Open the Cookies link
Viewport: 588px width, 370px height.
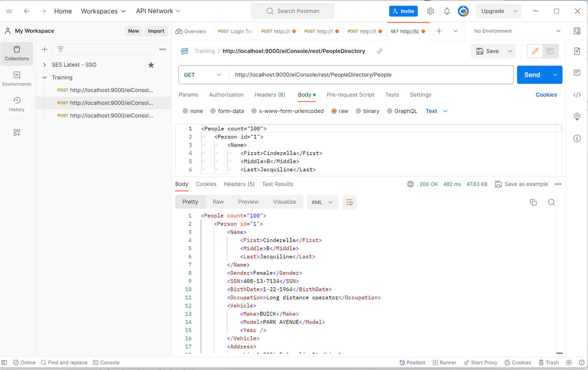point(546,95)
